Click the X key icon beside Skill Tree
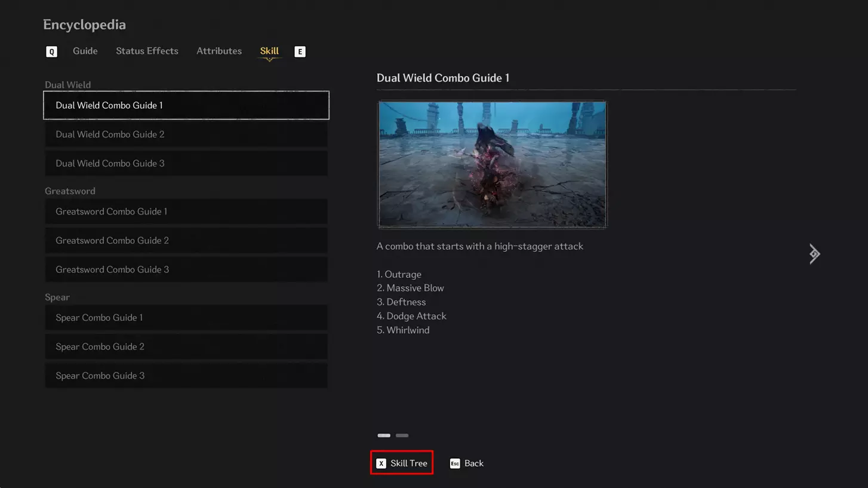 tap(381, 464)
